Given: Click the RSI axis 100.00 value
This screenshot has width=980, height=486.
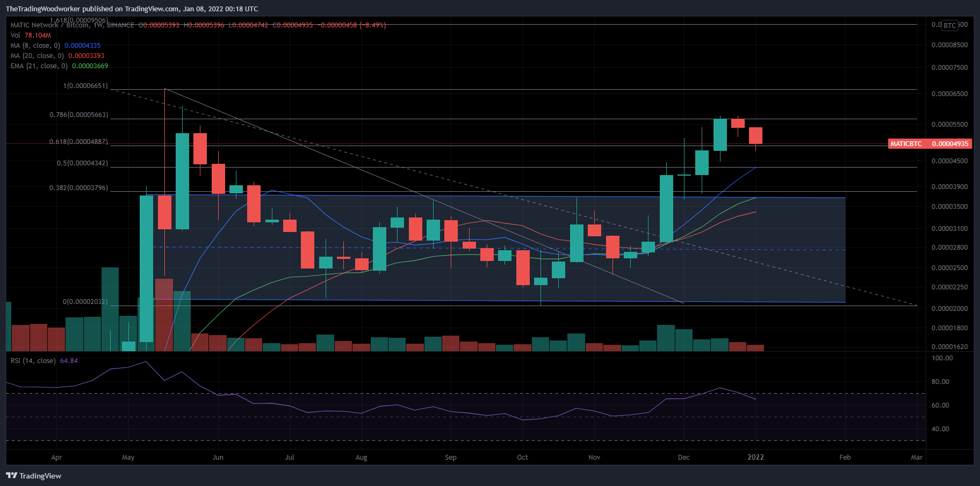Looking at the screenshot, I should (x=942, y=358).
